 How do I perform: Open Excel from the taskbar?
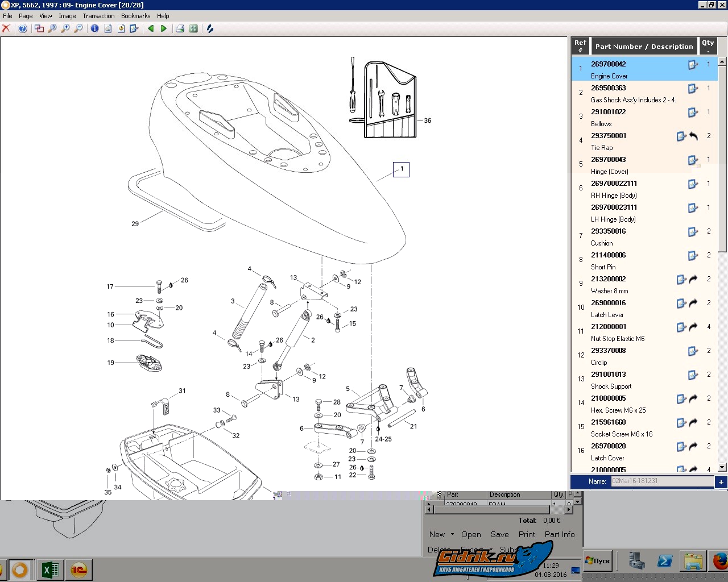click(50, 569)
